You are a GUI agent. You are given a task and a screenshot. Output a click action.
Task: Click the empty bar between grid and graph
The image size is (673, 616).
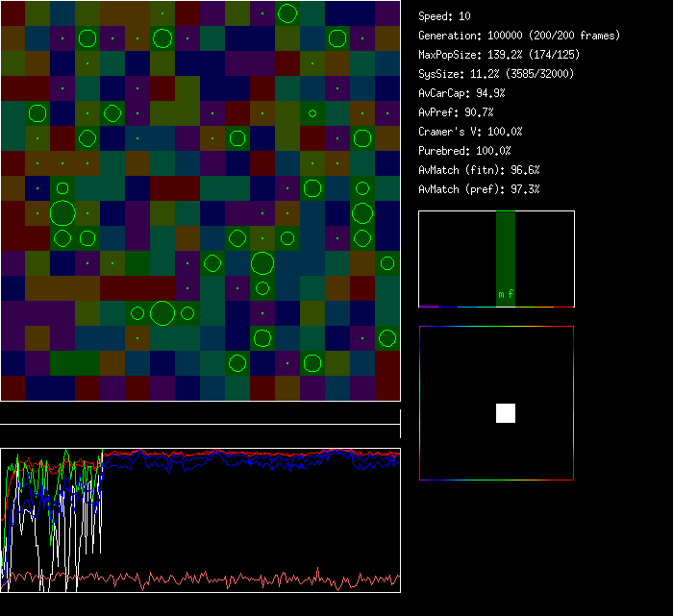point(200,416)
